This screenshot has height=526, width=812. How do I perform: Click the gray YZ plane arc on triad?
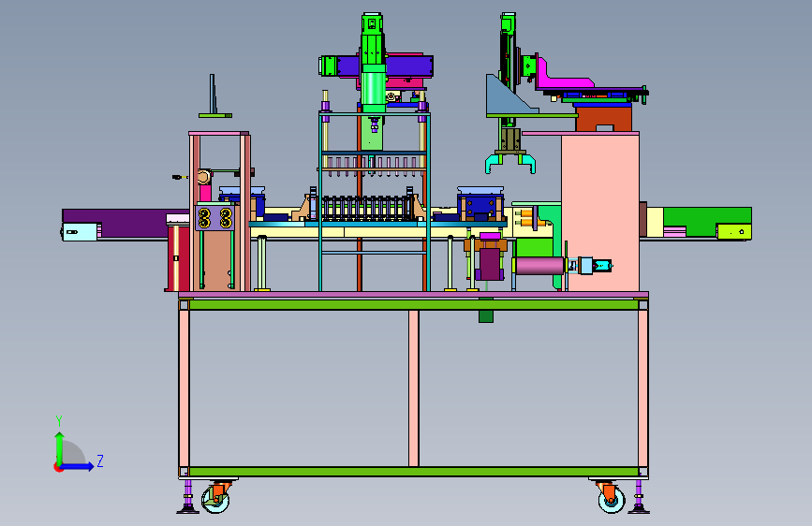coord(74,452)
